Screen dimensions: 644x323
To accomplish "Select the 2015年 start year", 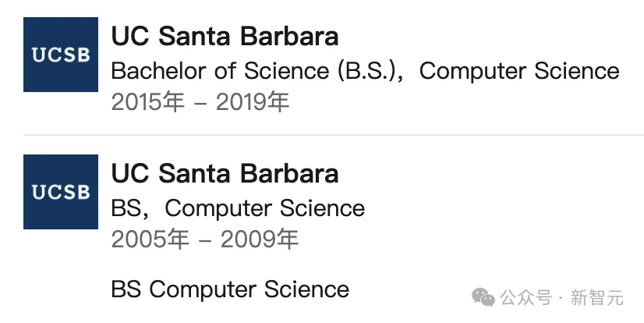I will [x=147, y=103].
